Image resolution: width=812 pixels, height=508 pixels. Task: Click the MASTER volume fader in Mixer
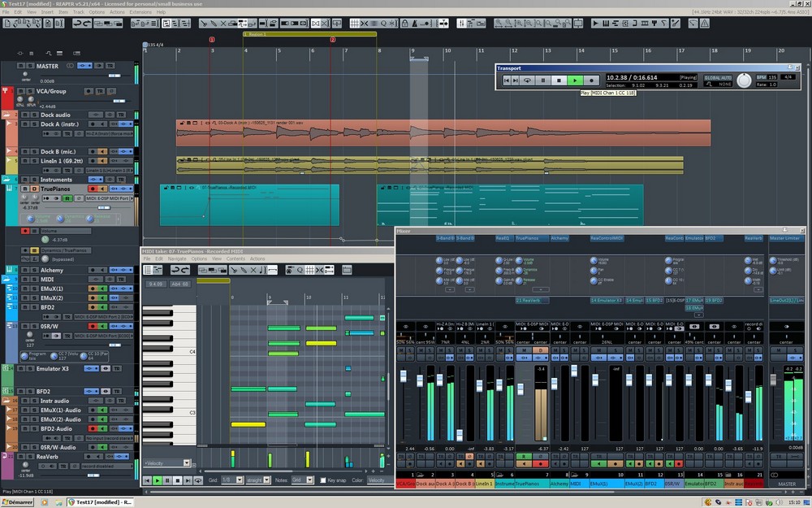[773, 380]
